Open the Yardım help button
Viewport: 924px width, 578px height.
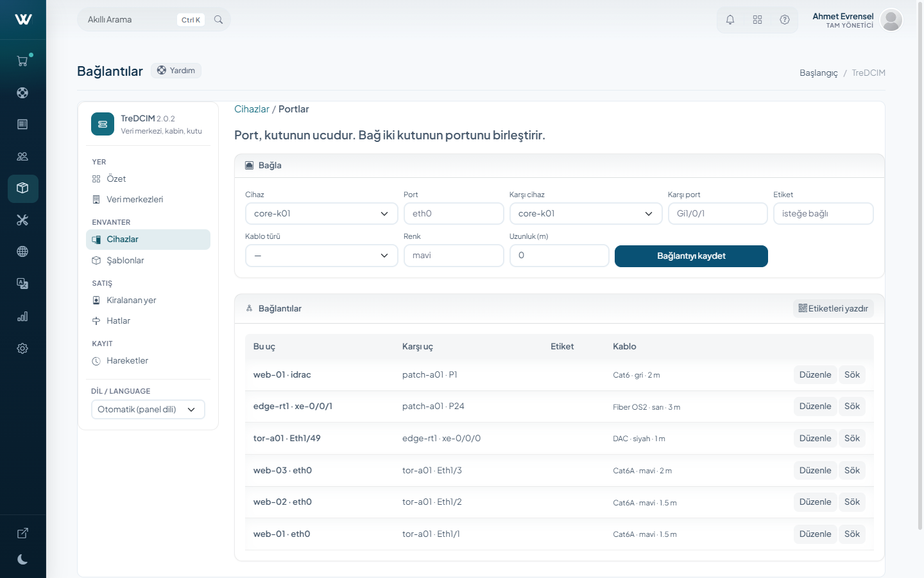pos(176,71)
